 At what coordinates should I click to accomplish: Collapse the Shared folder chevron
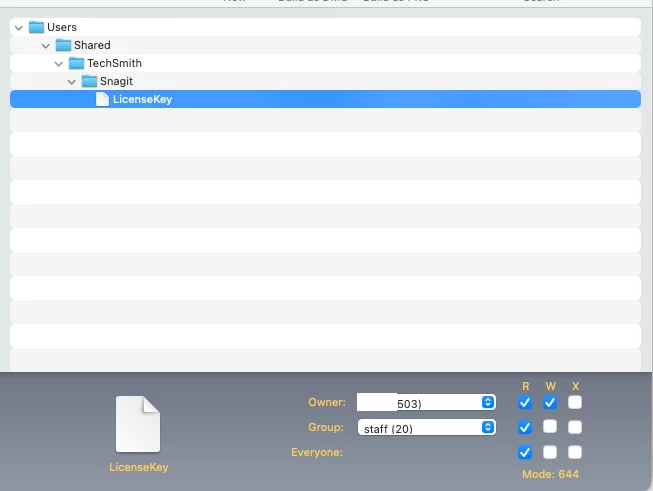45,46
